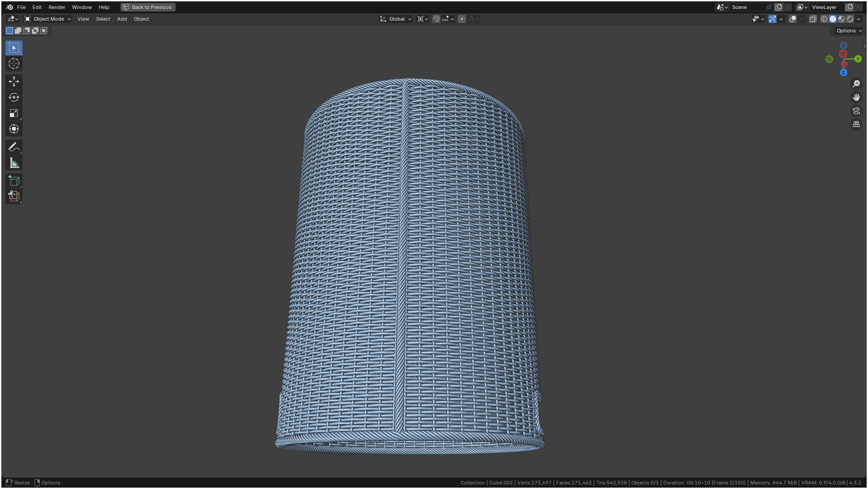
Task: Open gizmo settings dropdown arrow
Action: click(x=781, y=19)
